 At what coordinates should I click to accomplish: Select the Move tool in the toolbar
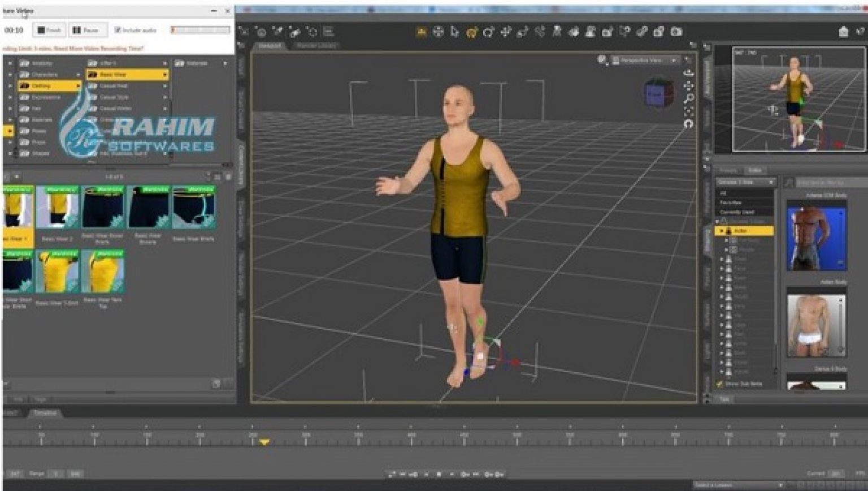(x=505, y=32)
